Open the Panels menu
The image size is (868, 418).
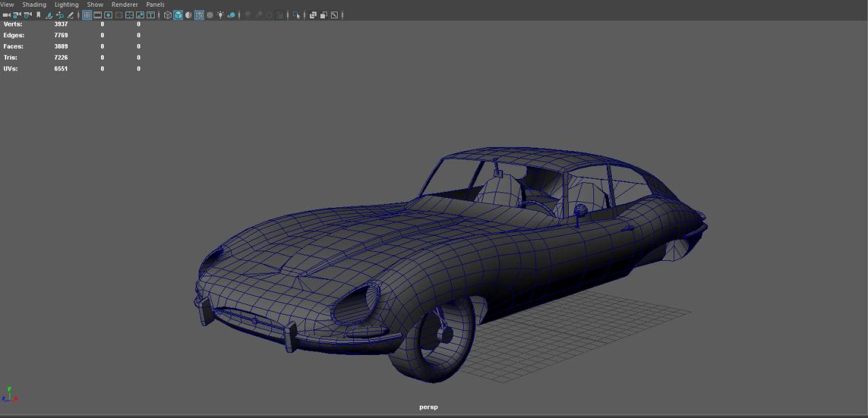[155, 5]
